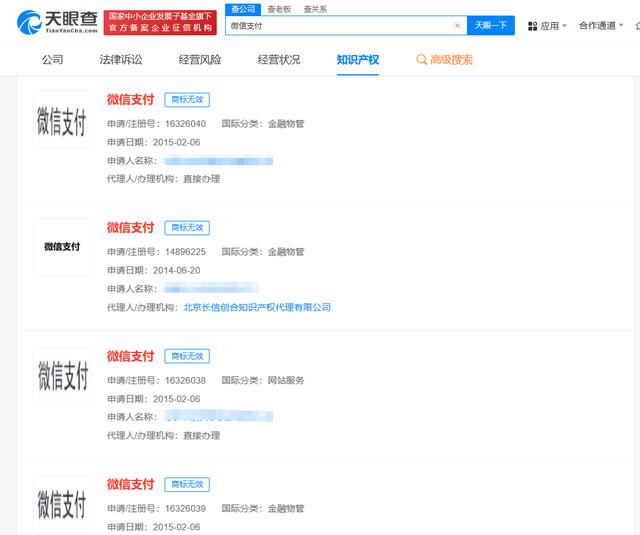Click application date 2014-06-20
This screenshot has width=640, height=535.
177,270
